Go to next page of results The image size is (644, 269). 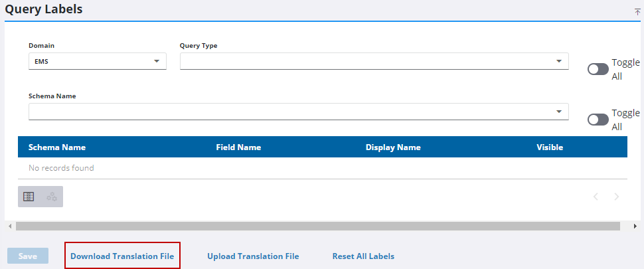pos(617,197)
